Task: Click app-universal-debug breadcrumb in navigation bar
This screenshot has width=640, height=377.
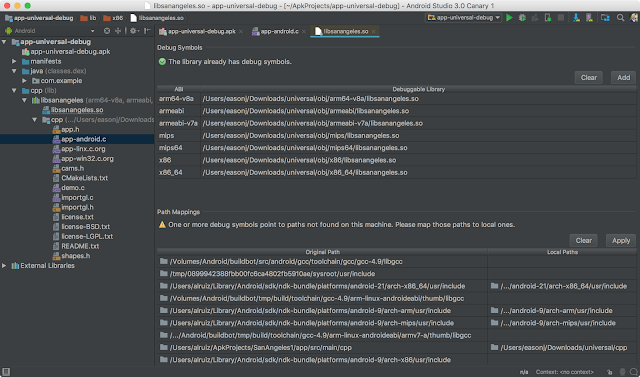Action: (x=39, y=18)
